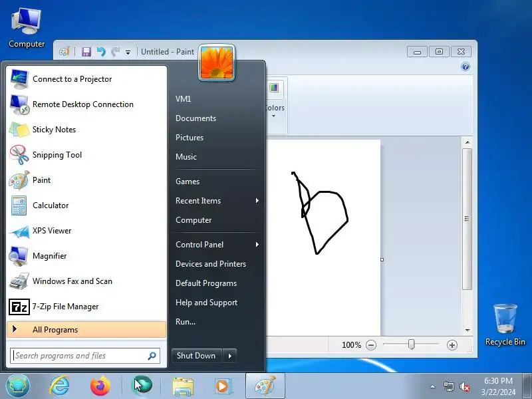
Task: Start the Magnifier program
Action: point(86,256)
